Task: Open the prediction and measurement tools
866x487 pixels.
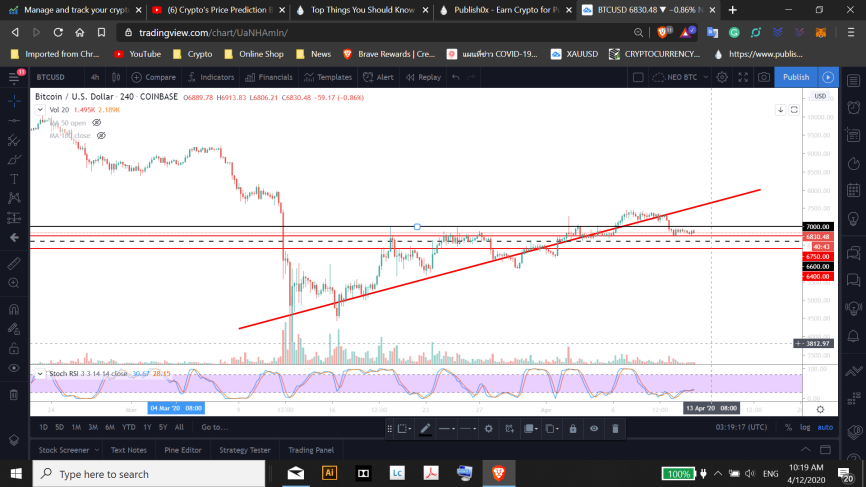Action: pyautogui.click(x=14, y=218)
